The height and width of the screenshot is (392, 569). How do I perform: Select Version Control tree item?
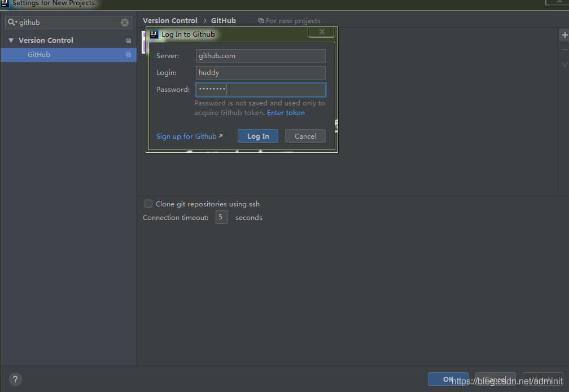(x=46, y=40)
